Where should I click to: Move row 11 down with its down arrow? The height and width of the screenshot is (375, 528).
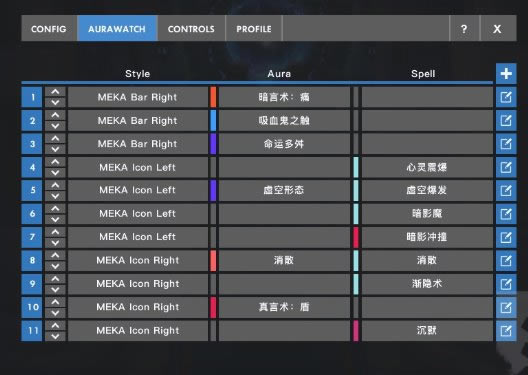pos(55,336)
